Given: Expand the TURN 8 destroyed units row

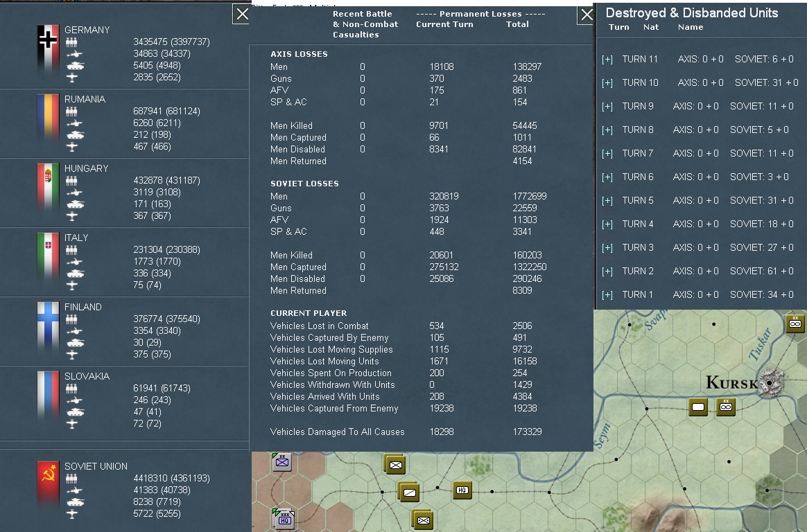Looking at the screenshot, I should 607,130.
